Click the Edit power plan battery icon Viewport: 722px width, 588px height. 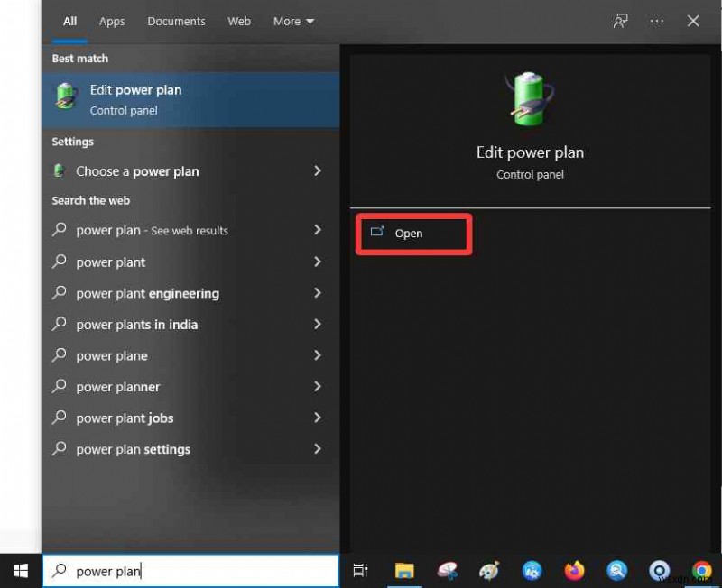pyautogui.click(x=529, y=95)
